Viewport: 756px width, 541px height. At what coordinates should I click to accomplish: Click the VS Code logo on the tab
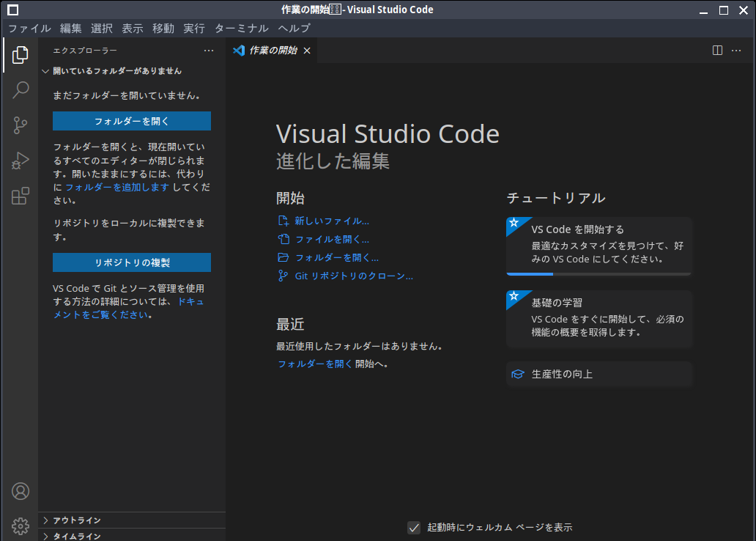239,50
